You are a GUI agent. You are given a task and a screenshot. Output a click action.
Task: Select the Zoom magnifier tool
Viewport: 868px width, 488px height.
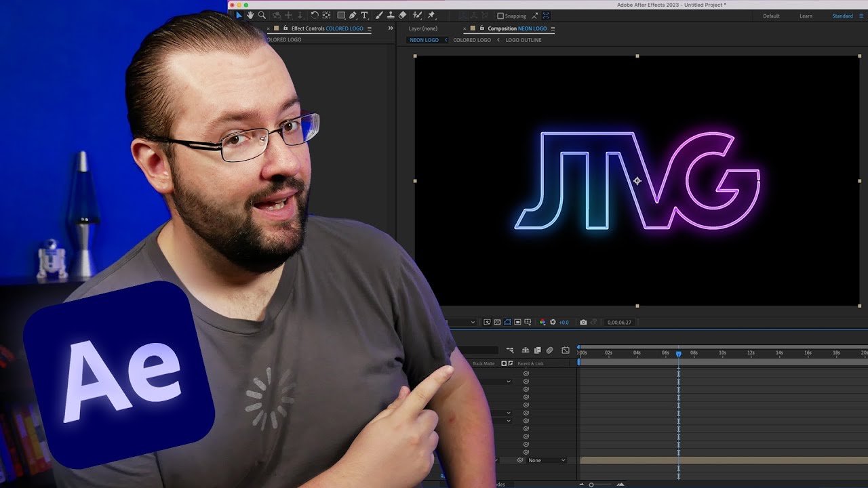262,15
